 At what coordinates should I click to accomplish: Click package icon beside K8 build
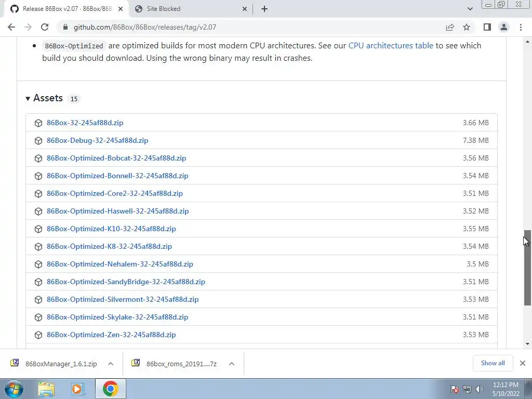pyautogui.click(x=38, y=246)
